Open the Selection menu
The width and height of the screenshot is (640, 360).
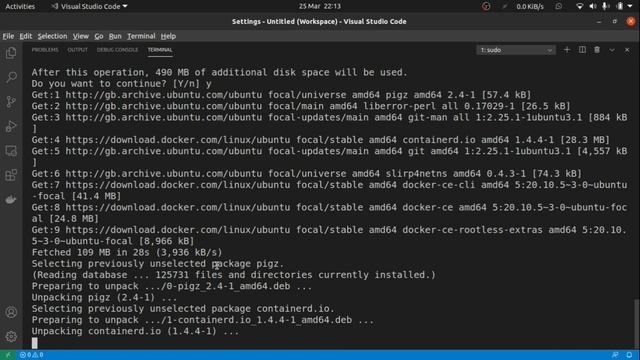(52, 36)
